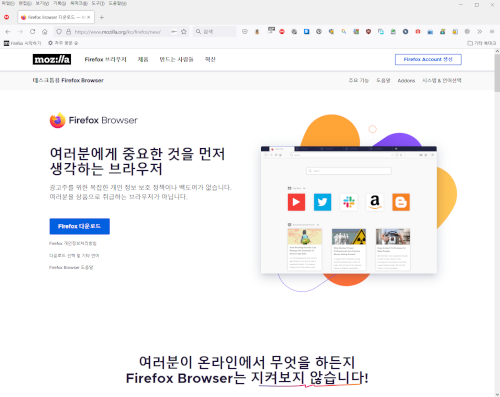Click the Firefox Browser logo
The image size is (500, 397).
[x=94, y=120]
